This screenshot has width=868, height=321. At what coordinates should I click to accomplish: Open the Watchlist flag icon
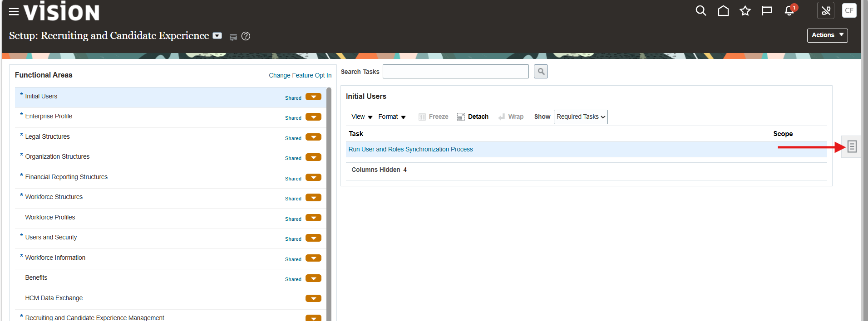pyautogui.click(x=767, y=11)
